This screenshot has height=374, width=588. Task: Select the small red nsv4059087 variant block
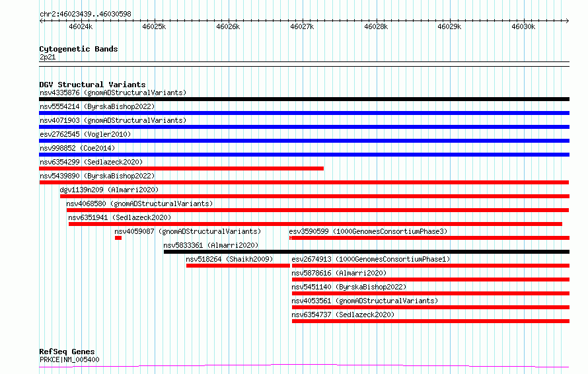pos(118,238)
